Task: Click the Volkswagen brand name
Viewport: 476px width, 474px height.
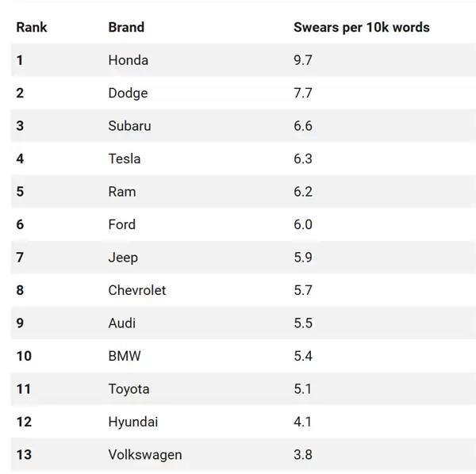Action: pos(145,455)
